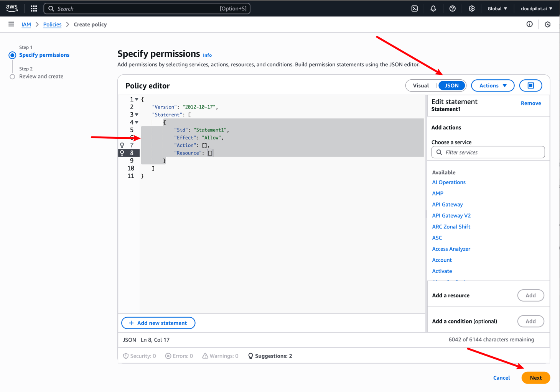The height and width of the screenshot is (392, 560).
Task: Open the help question-mark icon
Action: 453,8
